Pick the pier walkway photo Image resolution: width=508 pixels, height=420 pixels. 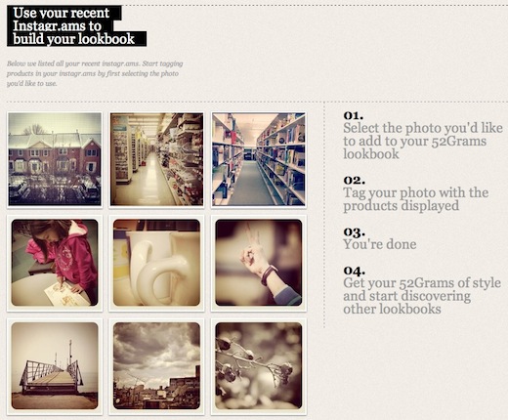click(55, 366)
